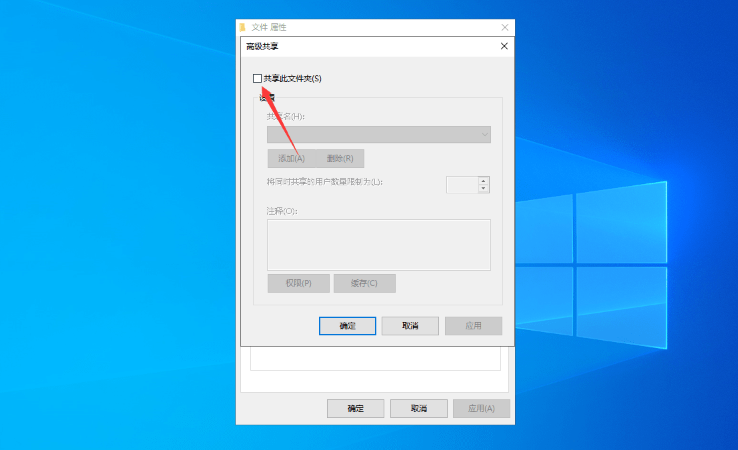Click inside the 注释 comment text box
This screenshot has width=738, height=450.
[x=378, y=244]
